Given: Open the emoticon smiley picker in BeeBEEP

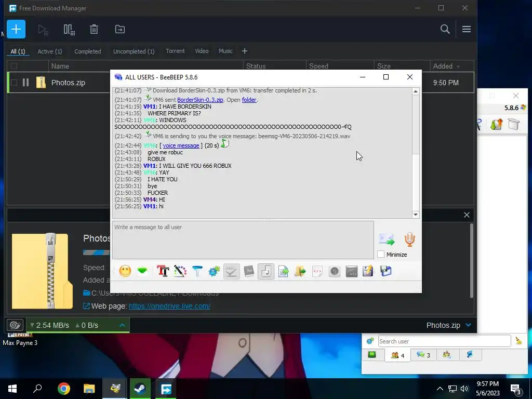Looking at the screenshot, I should pyautogui.click(x=125, y=271).
